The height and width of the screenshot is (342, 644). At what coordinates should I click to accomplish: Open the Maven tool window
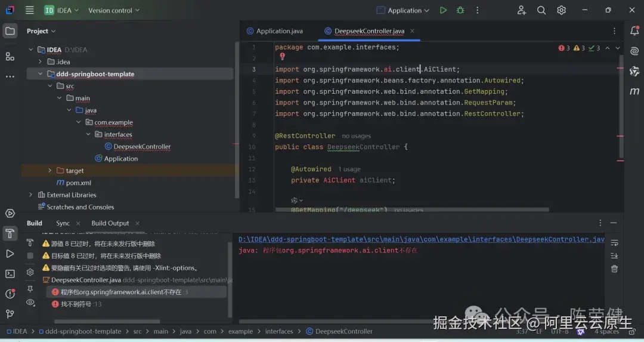coord(634,91)
